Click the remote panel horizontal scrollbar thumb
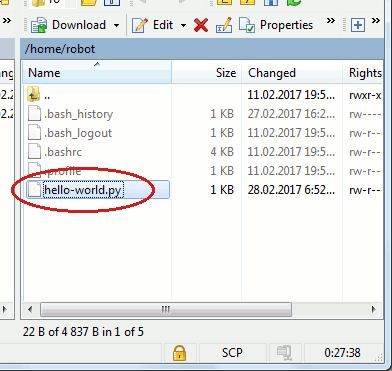Screen dimensions: 392x371 click(x=166, y=309)
